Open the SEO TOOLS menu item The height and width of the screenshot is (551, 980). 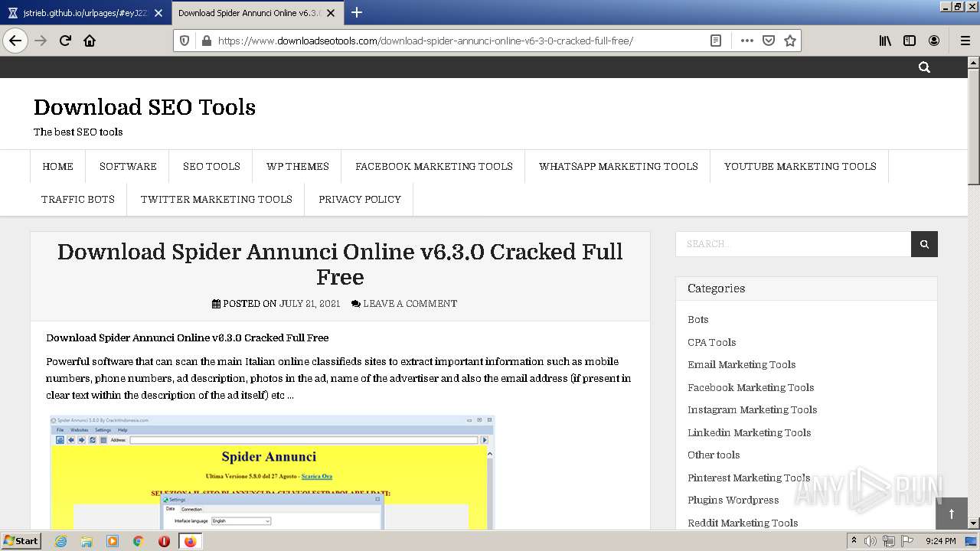pyautogui.click(x=211, y=166)
